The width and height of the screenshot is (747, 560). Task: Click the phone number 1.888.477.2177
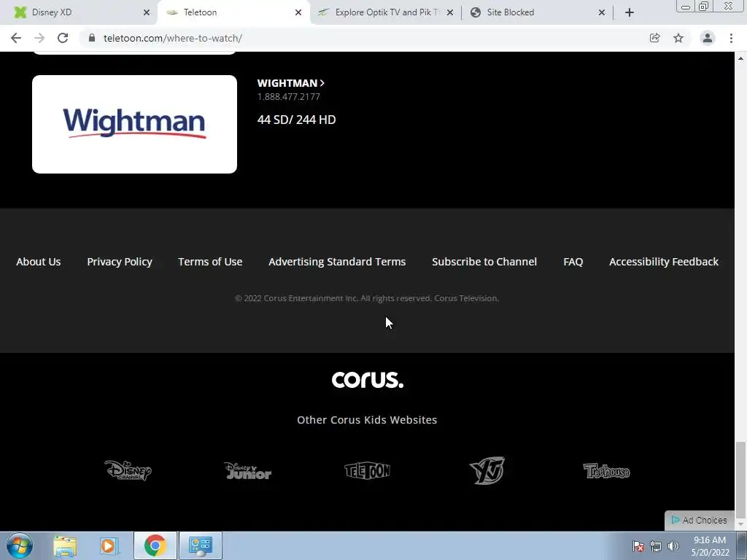[x=289, y=97]
